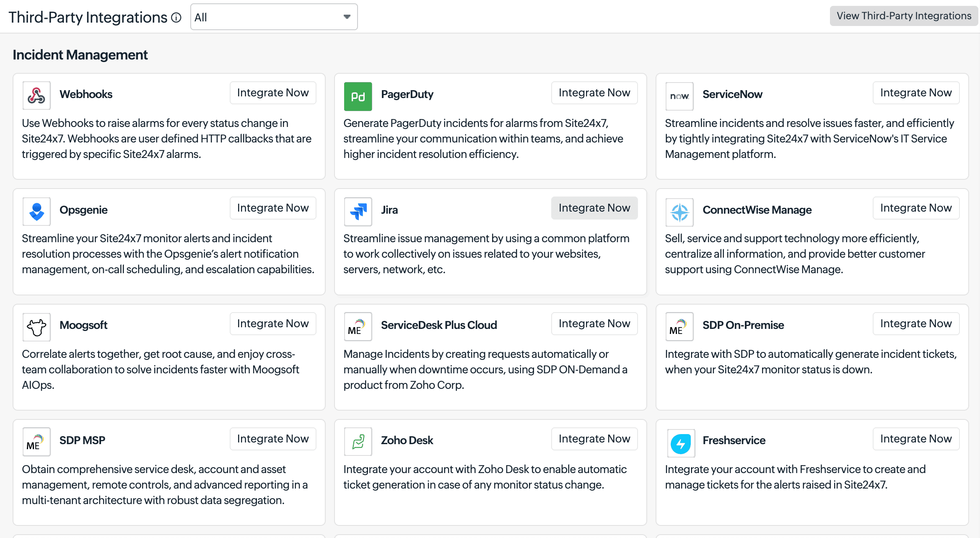
Task: Click the ServiceDesk Plus Cloud title
Action: (x=439, y=325)
